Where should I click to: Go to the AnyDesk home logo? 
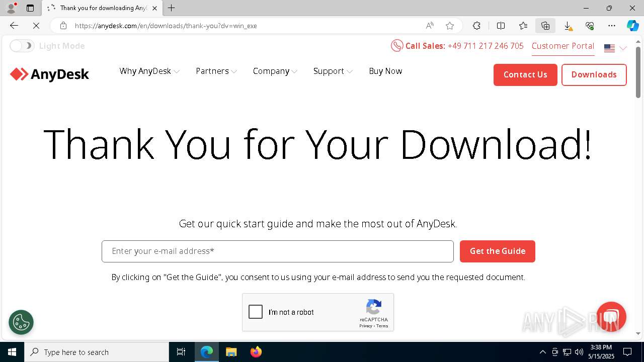point(49,74)
